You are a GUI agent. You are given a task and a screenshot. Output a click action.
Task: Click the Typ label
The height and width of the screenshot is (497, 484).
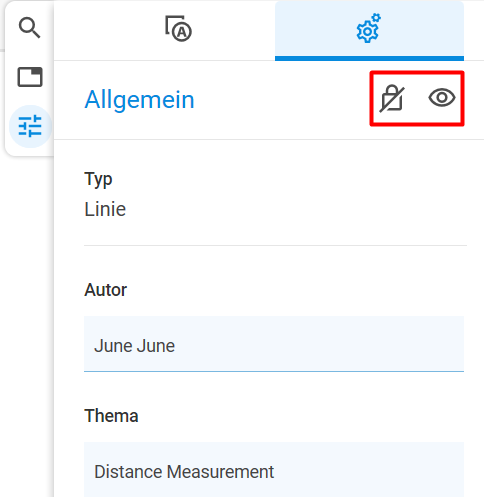point(98,180)
